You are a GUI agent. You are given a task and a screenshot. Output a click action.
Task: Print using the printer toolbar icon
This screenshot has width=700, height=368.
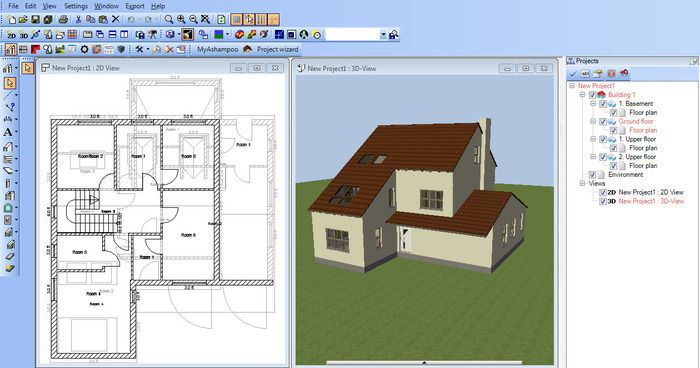[63, 19]
